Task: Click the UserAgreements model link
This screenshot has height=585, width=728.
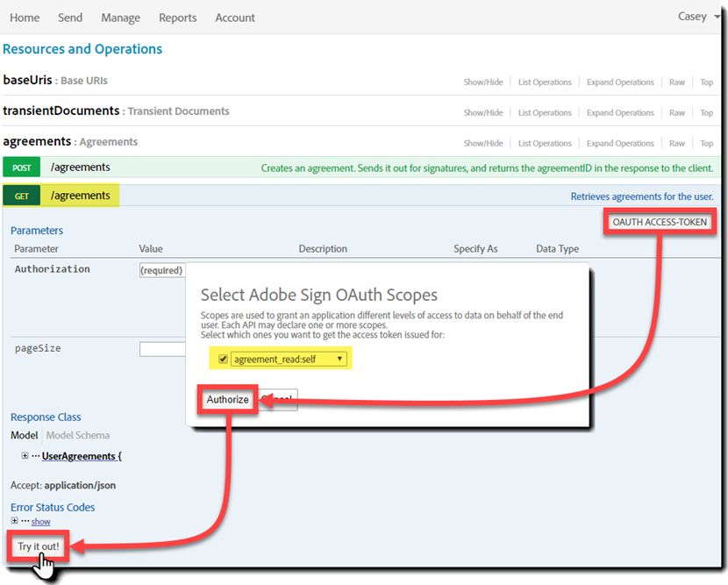Action: pos(82,456)
